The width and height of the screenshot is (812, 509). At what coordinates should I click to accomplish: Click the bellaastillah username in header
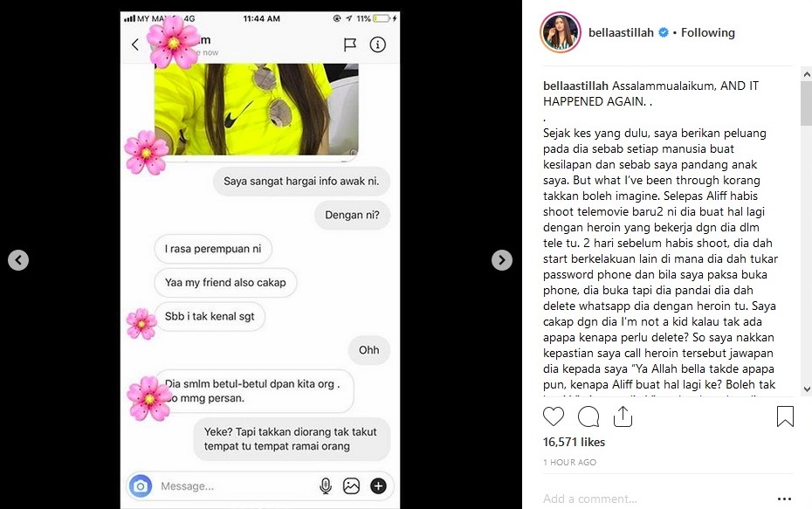(x=621, y=32)
